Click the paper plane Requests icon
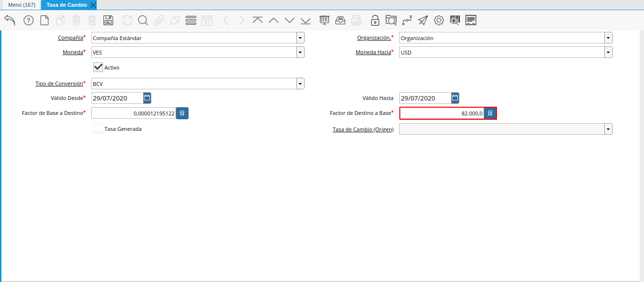The width and height of the screenshot is (644, 282). click(x=423, y=20)
